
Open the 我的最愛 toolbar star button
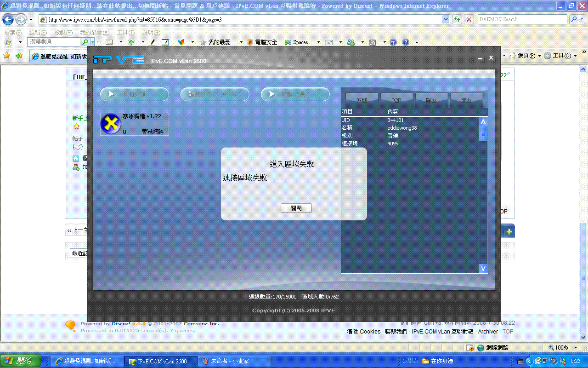point(215,42)
